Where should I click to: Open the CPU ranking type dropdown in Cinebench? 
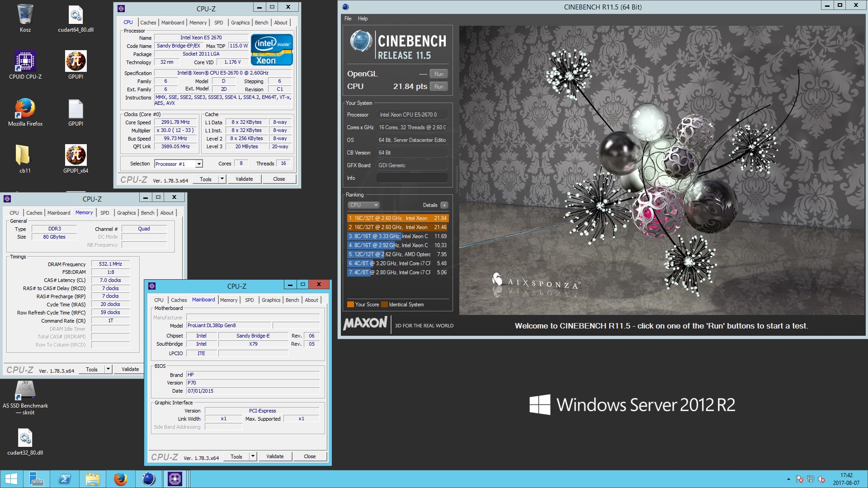click(364, 205)
